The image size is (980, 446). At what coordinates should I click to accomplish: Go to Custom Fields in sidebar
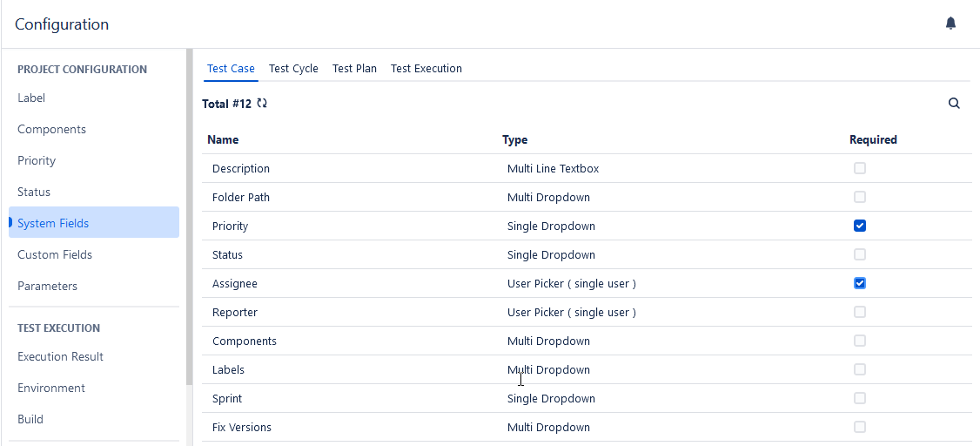pos(55,254)
